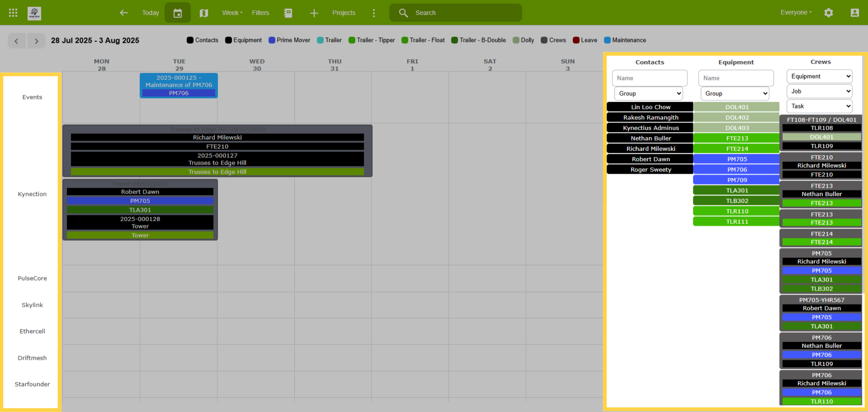868x412 pixels.
Task: Open the Equipment Group dropdown
Action: (x=735, y=93)
